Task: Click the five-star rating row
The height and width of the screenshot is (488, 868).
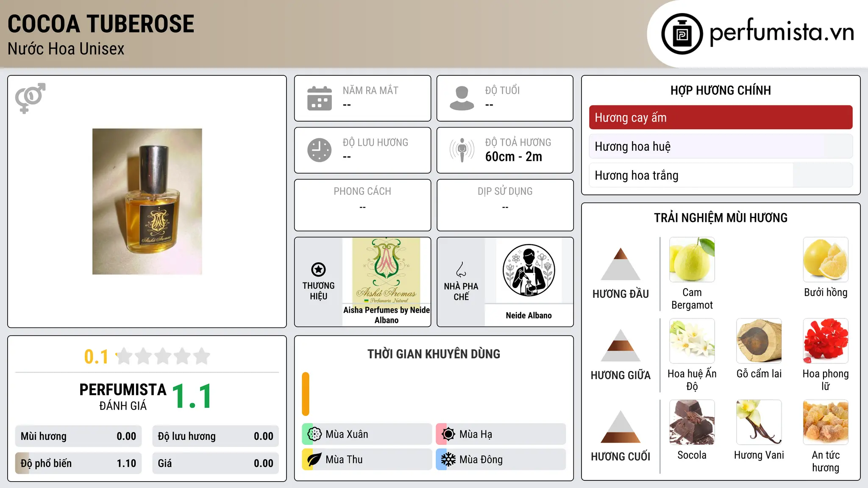Action: point(163,356)
